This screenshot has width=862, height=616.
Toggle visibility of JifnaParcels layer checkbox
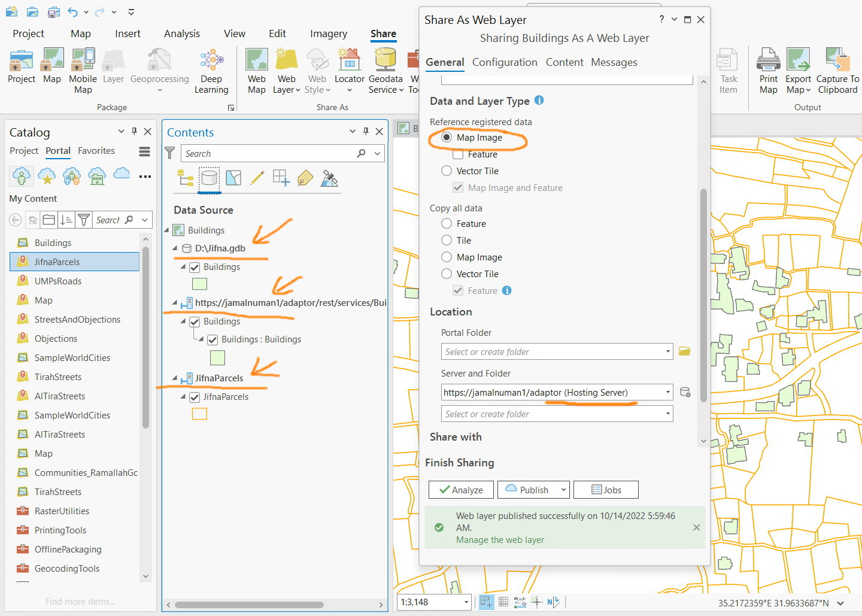[195, 396]
